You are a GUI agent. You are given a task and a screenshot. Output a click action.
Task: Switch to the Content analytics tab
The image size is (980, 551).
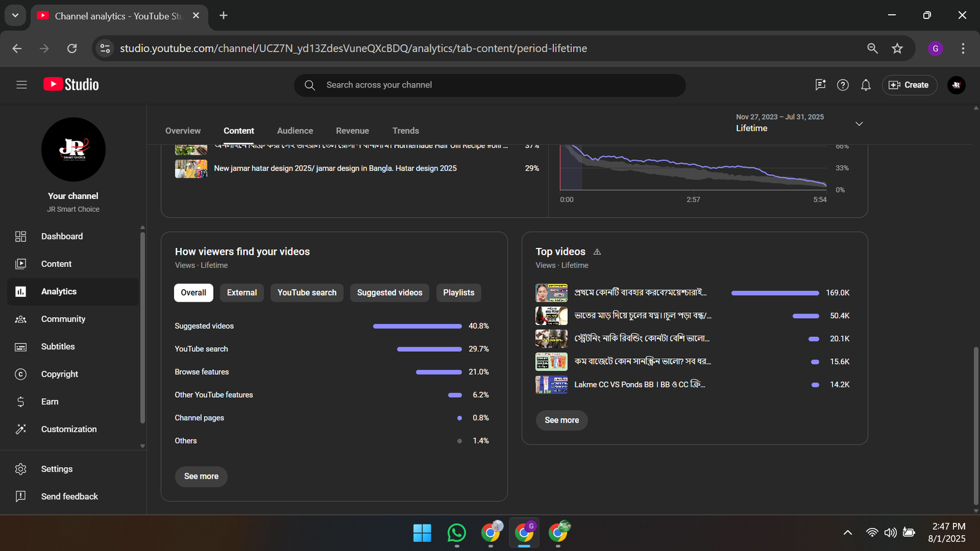tap(239, 131)
